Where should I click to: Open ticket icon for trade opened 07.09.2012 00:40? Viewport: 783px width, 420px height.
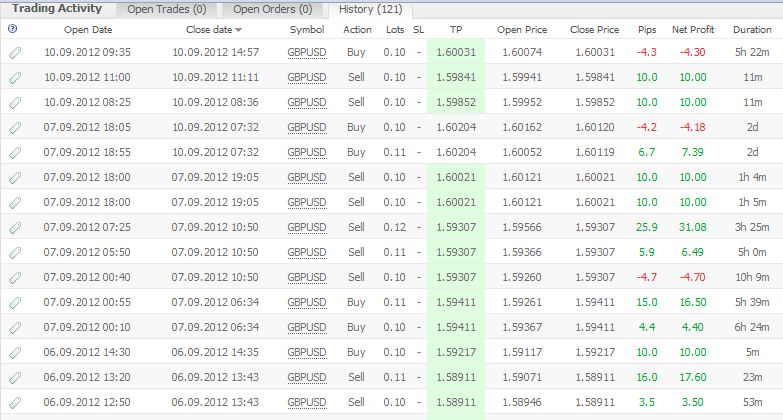click(x=15, y=277)
